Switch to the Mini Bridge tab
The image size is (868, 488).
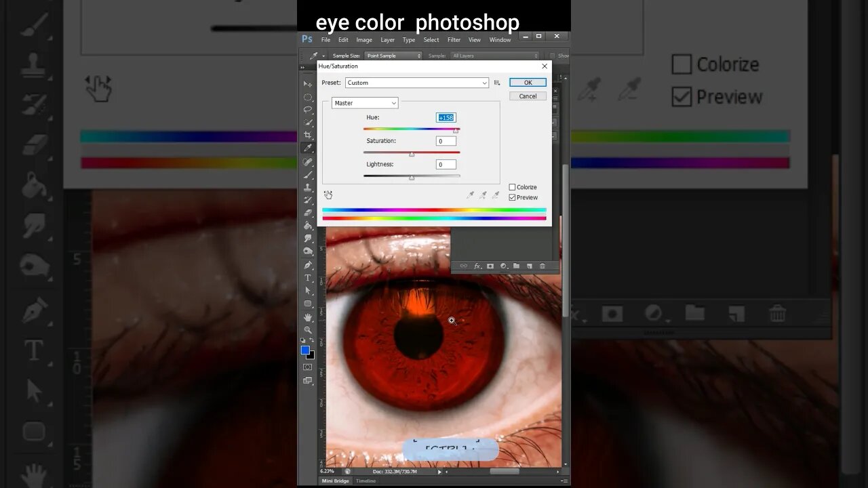point(335,481)
